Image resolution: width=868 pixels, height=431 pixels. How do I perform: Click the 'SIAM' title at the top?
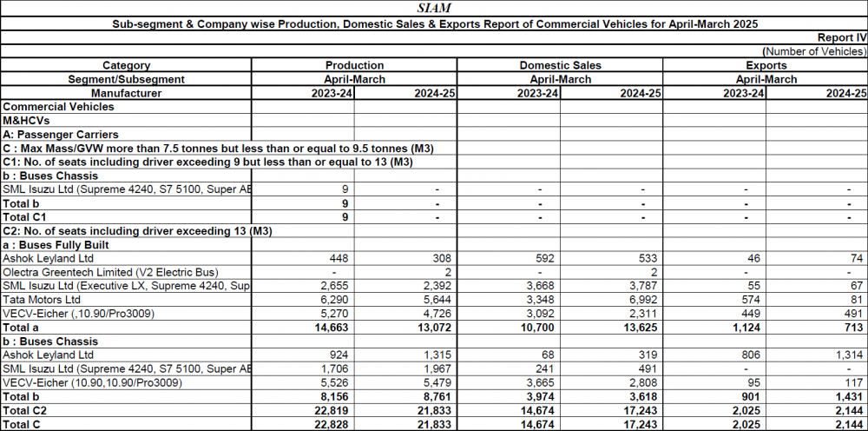[434, 8]
